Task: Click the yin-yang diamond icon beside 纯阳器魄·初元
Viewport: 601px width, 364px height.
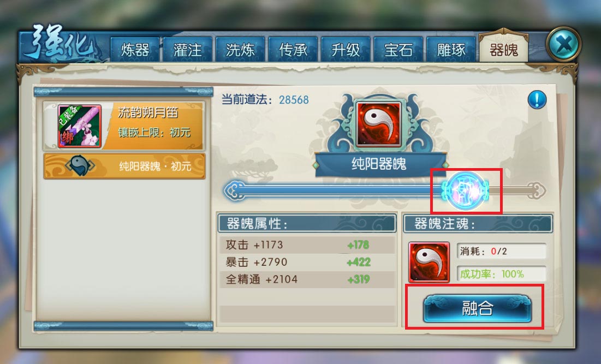Action: (80, 165)
